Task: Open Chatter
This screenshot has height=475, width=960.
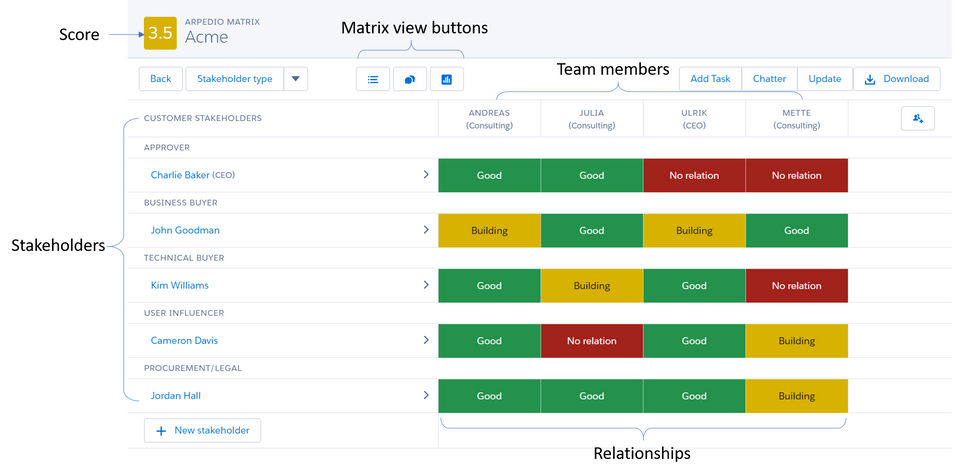Action: point(769,79)
